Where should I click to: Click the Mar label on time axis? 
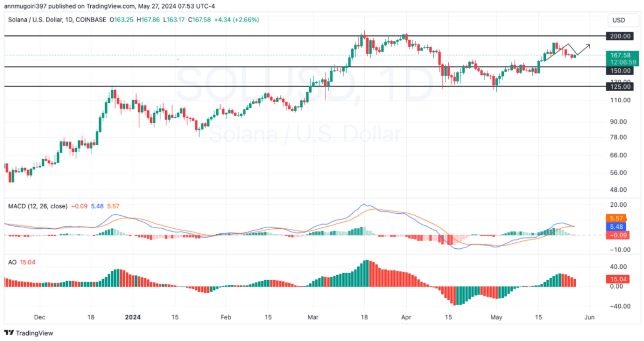point(313,317)
